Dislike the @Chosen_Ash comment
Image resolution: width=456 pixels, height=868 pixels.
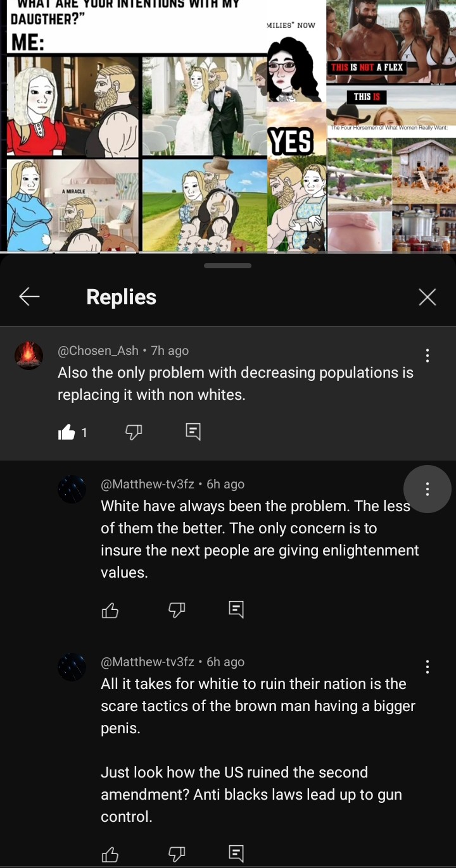(133, 432)
